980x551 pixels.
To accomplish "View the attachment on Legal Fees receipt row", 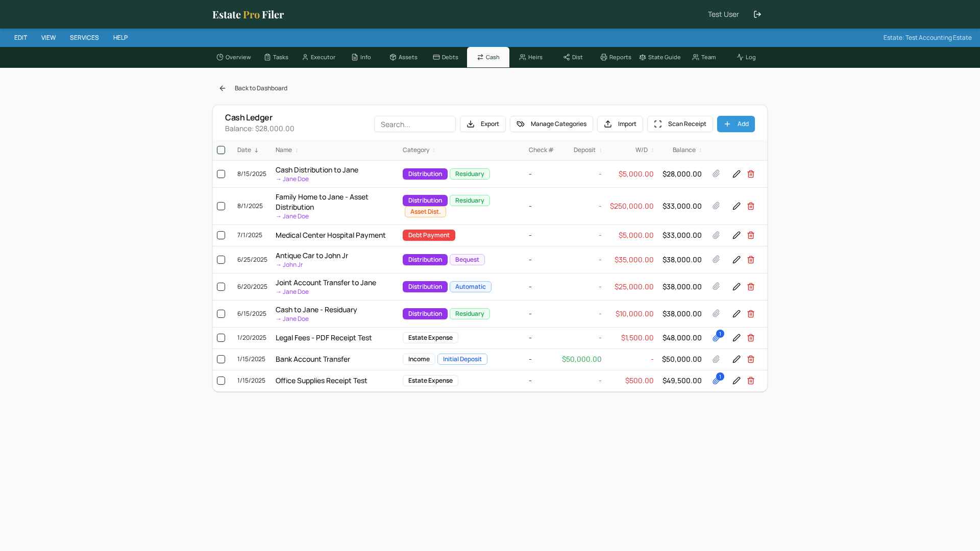I will click(717, 337).
